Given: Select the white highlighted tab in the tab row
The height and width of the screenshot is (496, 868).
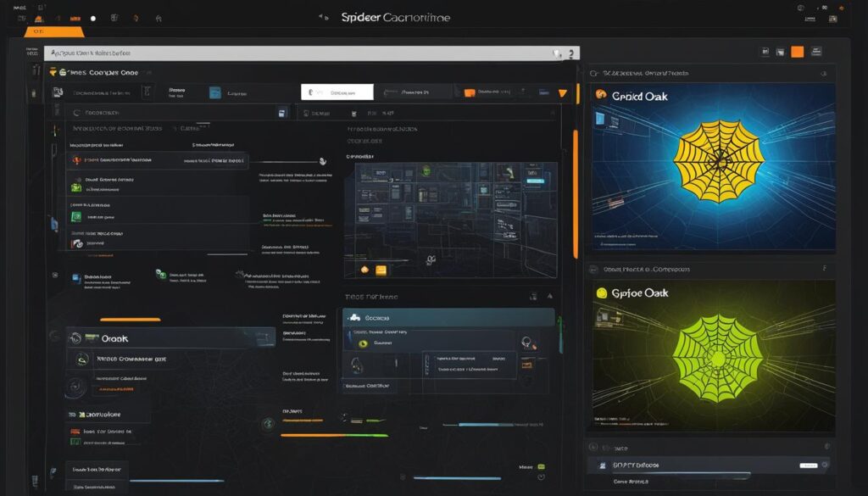Looking at the screenshot, I should 337,92.
